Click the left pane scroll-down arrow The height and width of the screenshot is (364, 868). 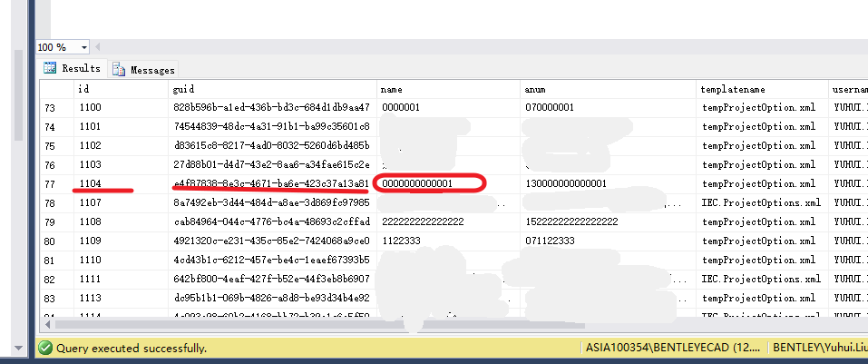pyautogui.click(x=18, y=348)
